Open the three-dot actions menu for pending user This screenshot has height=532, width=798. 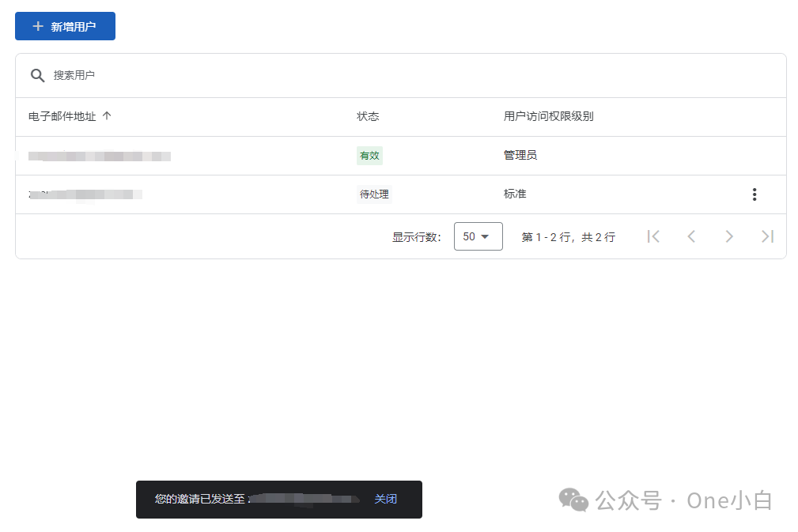click(x=754, y=194)
